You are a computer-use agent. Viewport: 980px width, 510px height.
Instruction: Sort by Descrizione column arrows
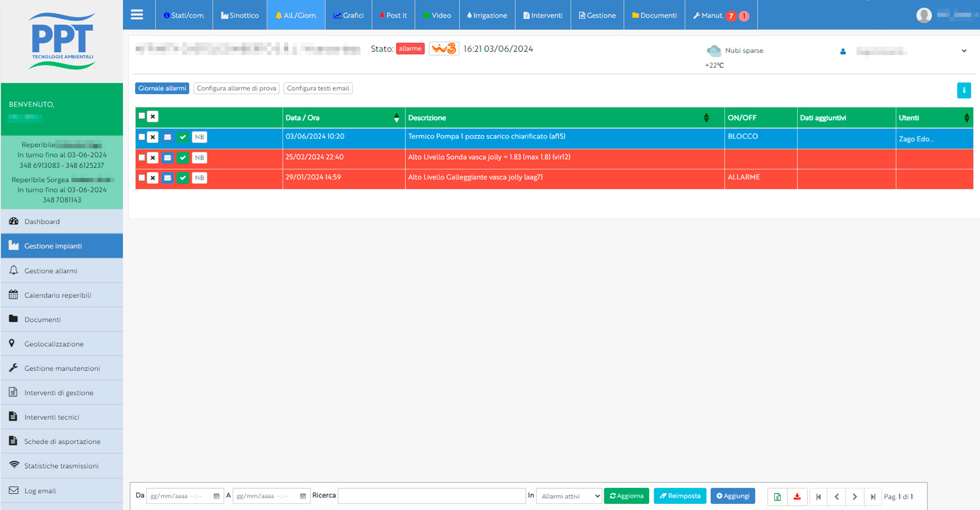[706, 118]
